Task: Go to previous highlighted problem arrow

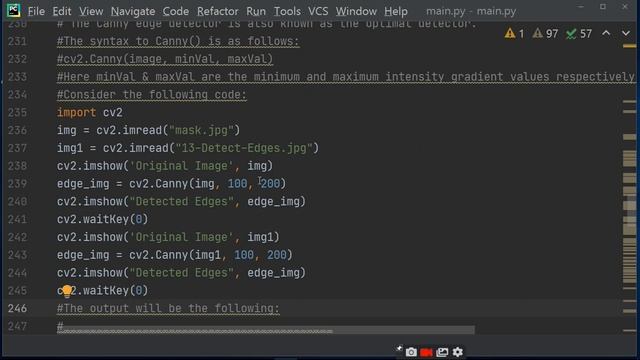Action: click(606, 33)
